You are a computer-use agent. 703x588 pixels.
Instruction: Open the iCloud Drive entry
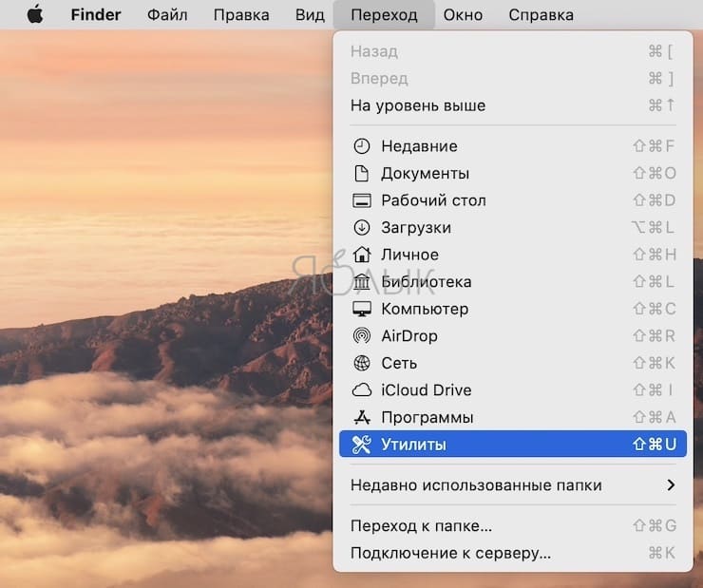513,390
